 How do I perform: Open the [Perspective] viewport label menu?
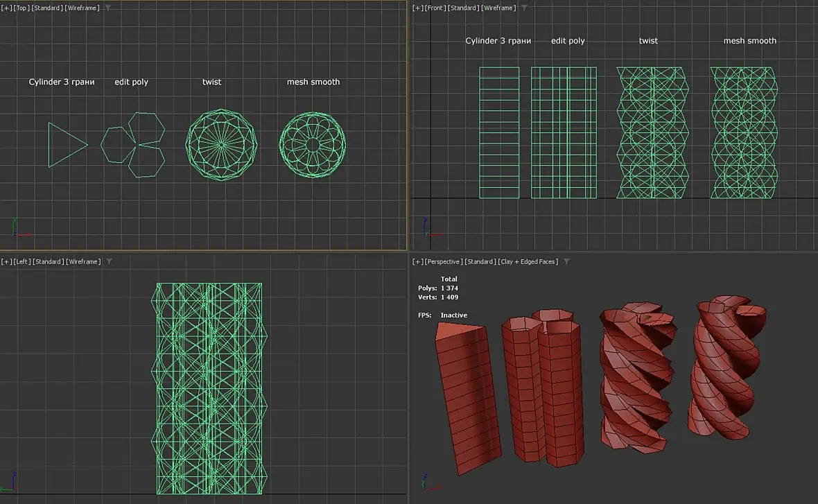pos(444,261)
